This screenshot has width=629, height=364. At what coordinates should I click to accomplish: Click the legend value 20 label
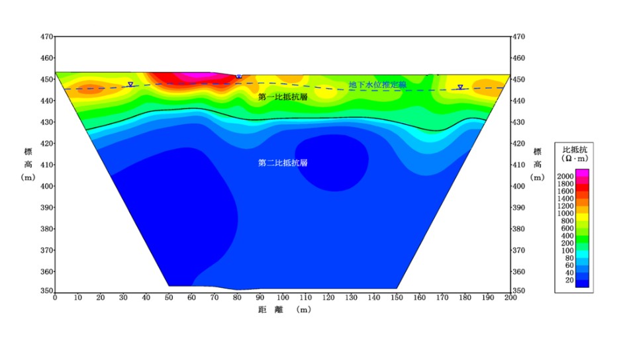(x=569, y=280)
